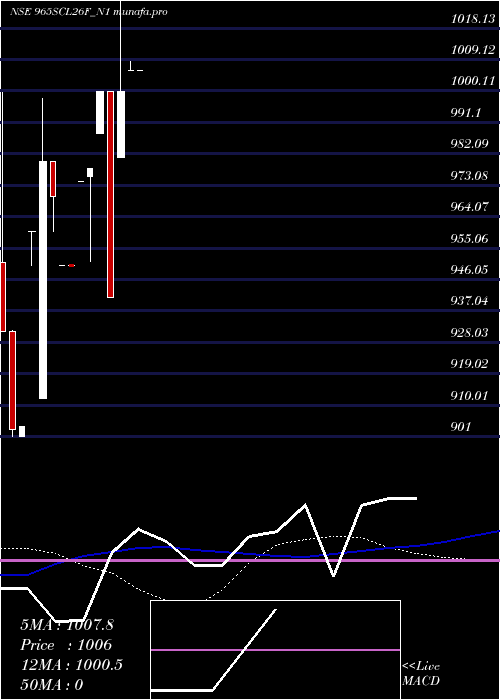The height and width of the screenshot is (700, 500).
Task: Click the 955.06 price axis label
Action: (469, 238)
